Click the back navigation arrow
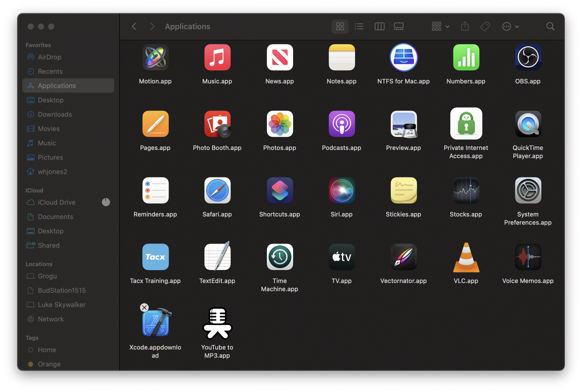 click(x=134, y=26)
